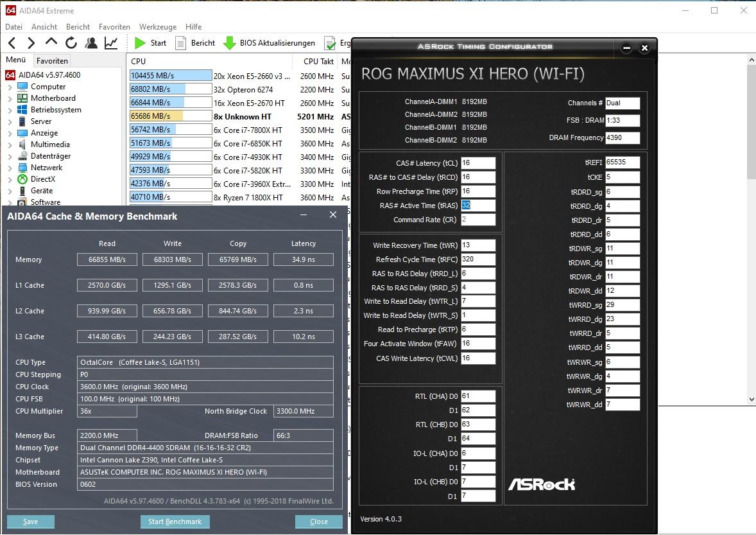Expand the Betriebssystem node chevron
The image size is (756, 535).
(10, 110)
